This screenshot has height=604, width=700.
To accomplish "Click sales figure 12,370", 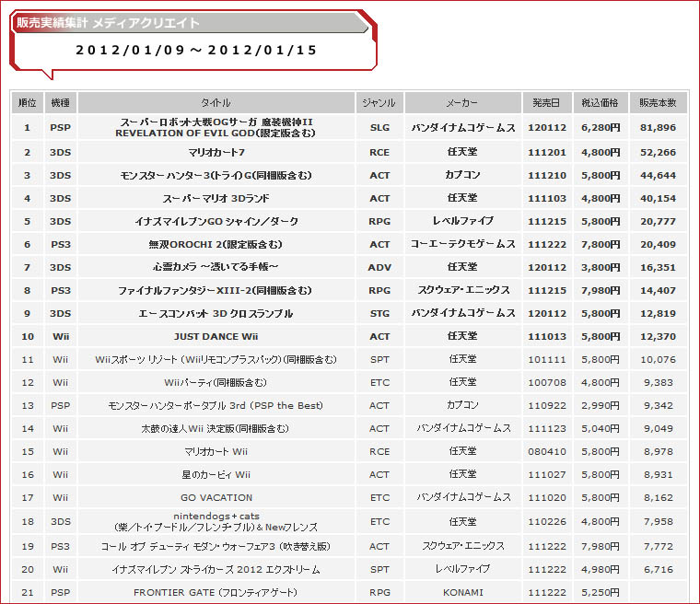I will 658,337.
